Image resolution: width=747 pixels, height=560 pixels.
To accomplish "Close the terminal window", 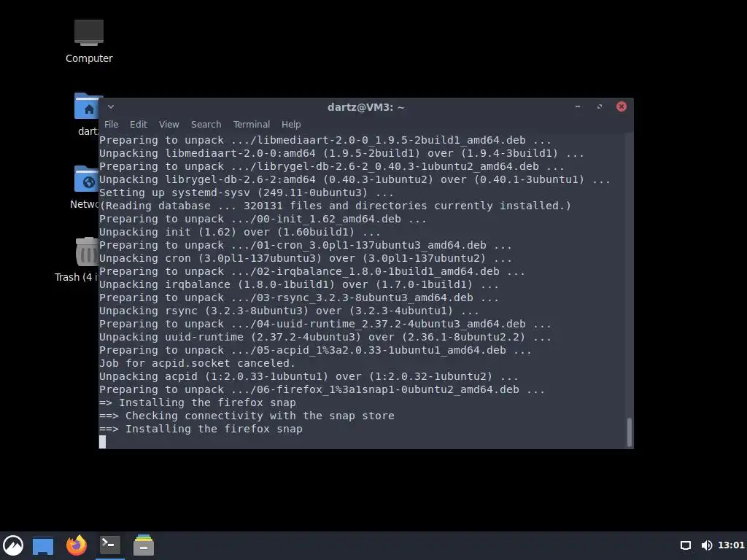I will [x=622, y=106].
